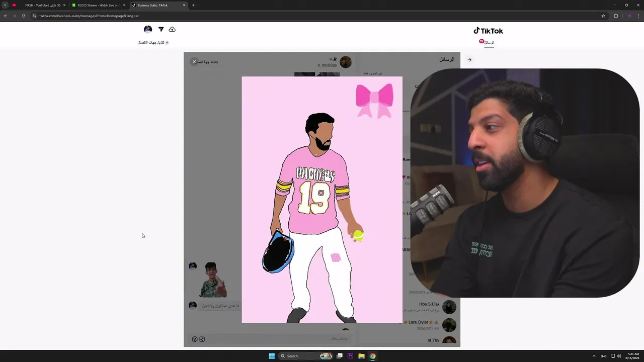
Task: Open the Windows Start menu
Action: [272, 356]
